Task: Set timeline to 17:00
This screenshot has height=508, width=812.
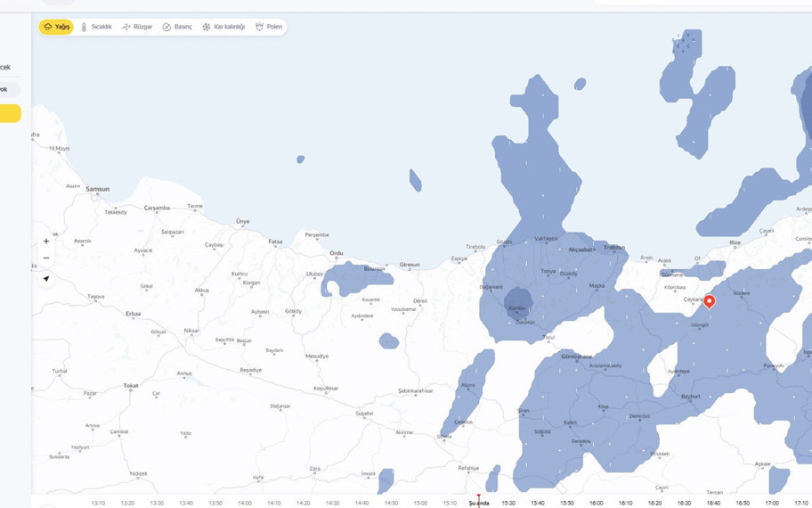Action: coord(771,503)
